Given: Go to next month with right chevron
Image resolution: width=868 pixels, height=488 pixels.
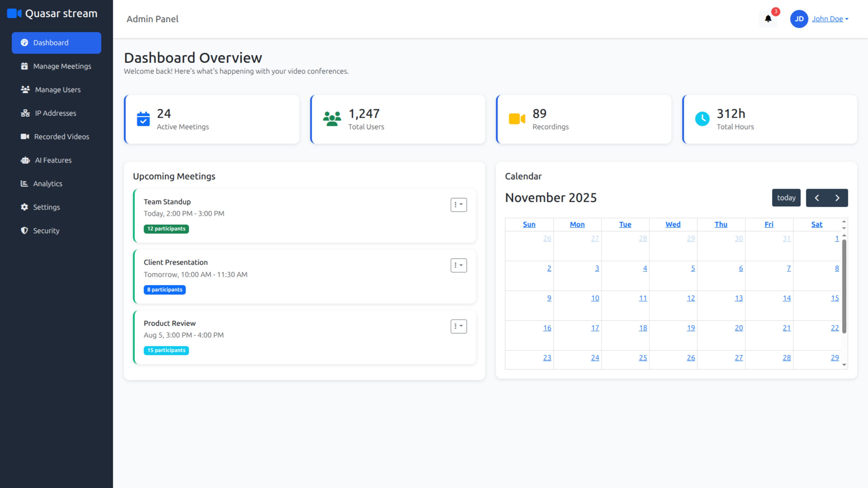Looking at the screenshot, I should coord(838,198).
